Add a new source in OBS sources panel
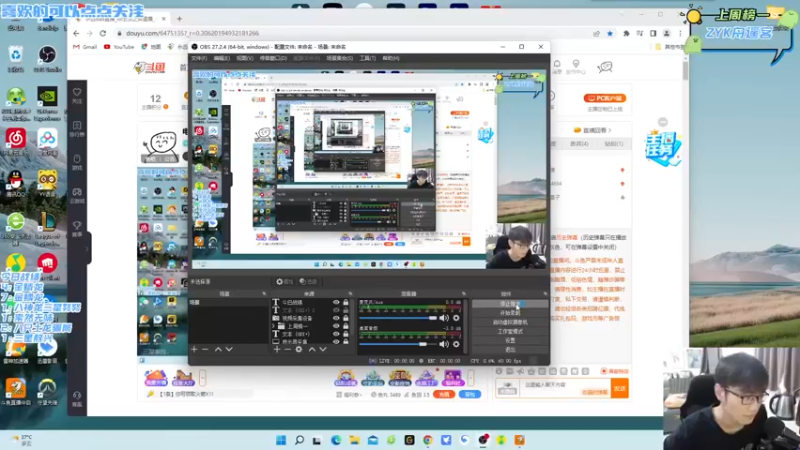Screen dimensions: 800x450 tap(277, 349)
